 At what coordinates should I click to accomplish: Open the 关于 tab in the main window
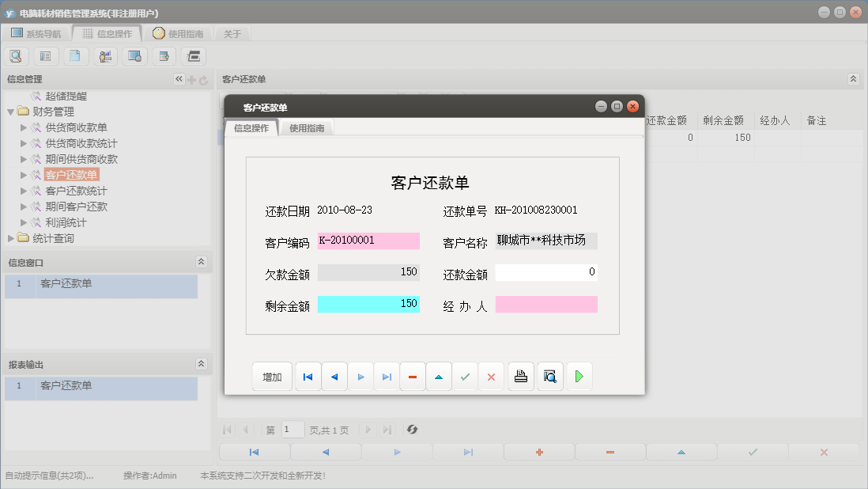click(230, 33)
